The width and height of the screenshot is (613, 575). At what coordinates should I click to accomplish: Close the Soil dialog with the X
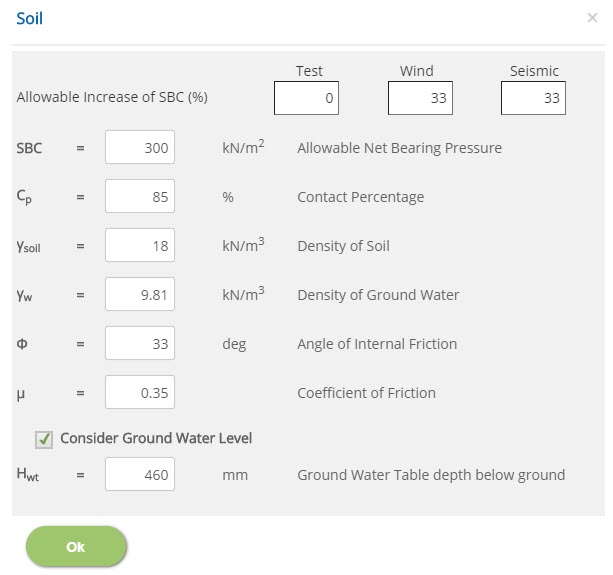click(592, 18)
